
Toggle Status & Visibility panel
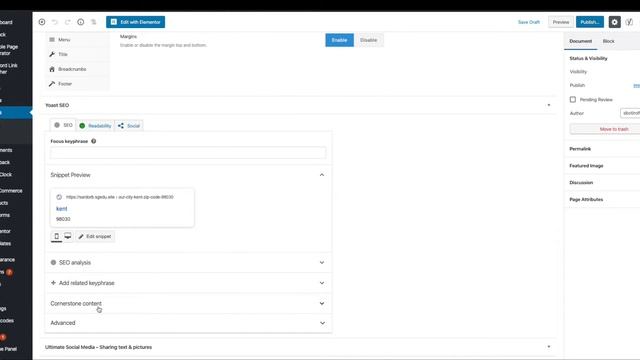click(602, 58)
